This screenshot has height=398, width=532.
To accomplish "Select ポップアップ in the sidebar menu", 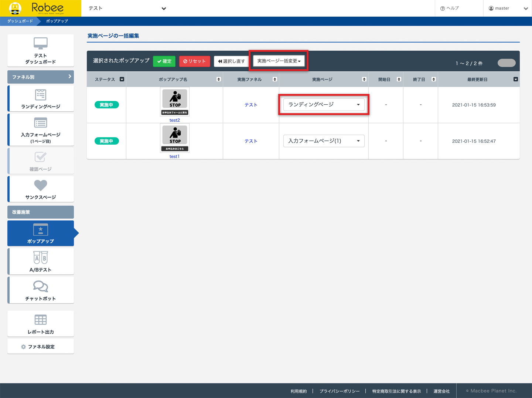I will [x=41, y=233].
